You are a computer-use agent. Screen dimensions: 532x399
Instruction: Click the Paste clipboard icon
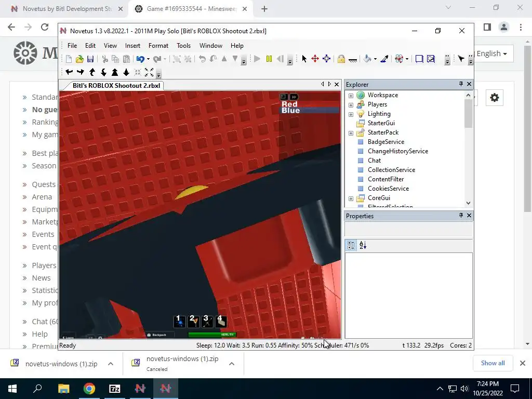126,59
